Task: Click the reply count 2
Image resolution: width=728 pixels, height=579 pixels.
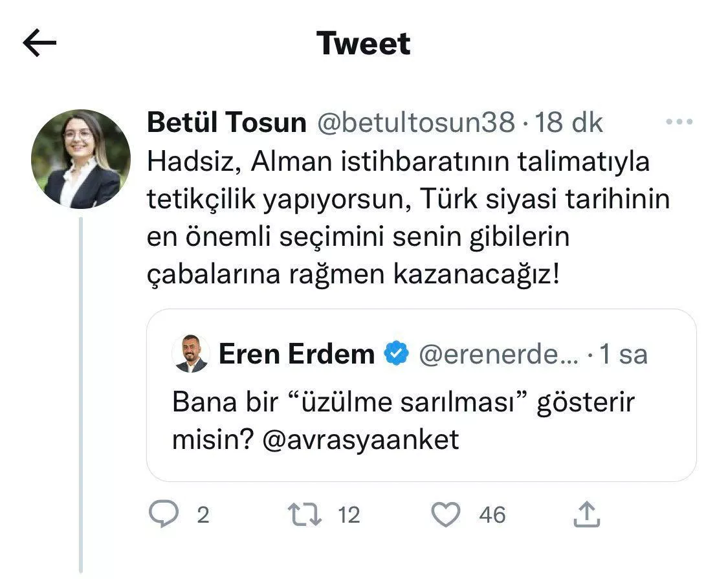Action: [203, 516]
